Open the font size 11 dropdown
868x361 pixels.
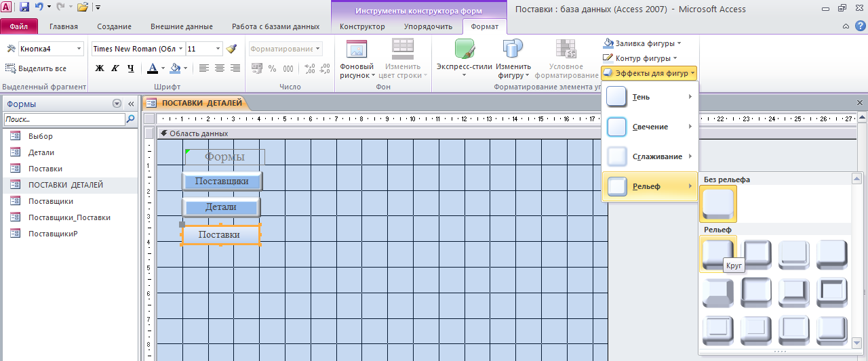coord(218,49)
